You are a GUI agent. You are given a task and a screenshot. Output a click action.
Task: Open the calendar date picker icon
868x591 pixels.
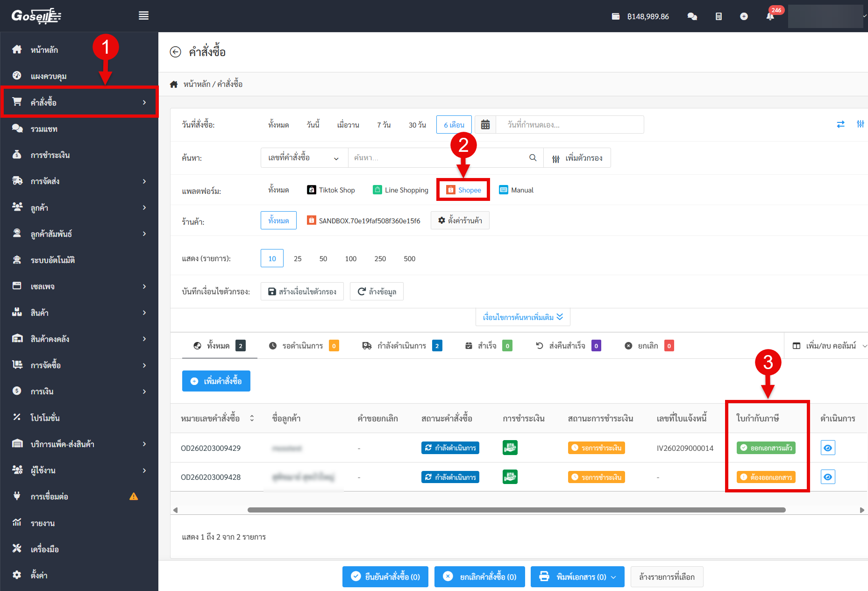(485, 125)
